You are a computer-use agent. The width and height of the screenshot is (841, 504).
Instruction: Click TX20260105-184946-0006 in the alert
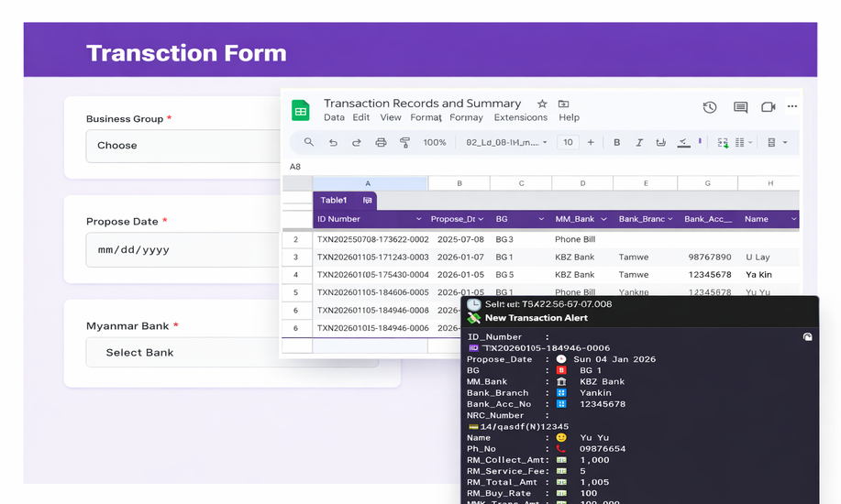point(546,348)
